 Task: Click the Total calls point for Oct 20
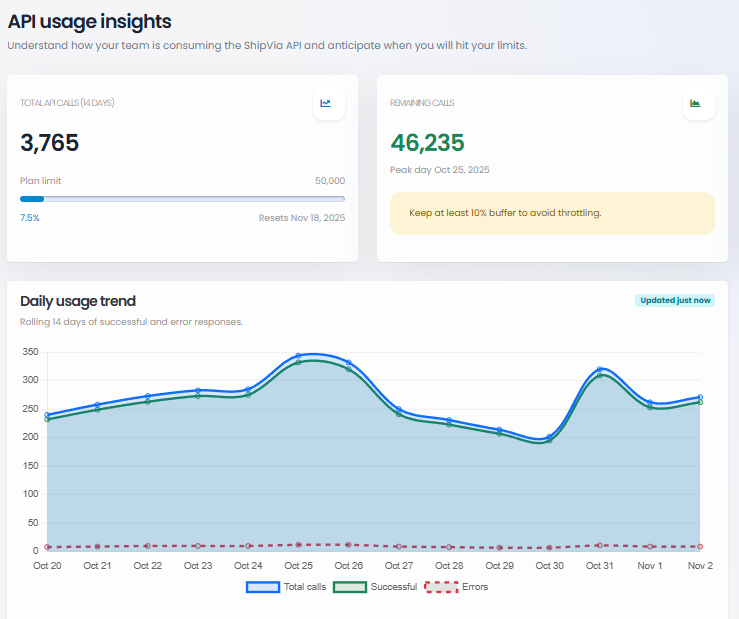(47, 415)
